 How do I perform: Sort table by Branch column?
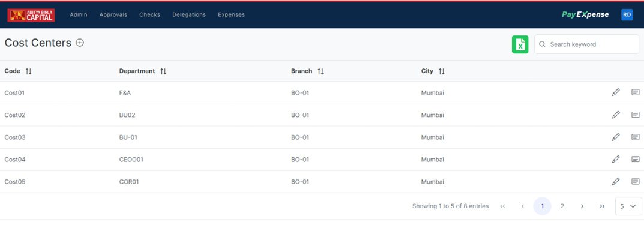(320, 71)
